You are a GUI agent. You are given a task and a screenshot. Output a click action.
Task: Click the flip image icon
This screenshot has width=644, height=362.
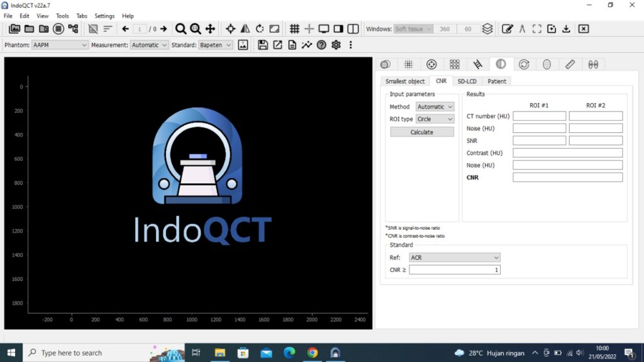click(245, 29)
